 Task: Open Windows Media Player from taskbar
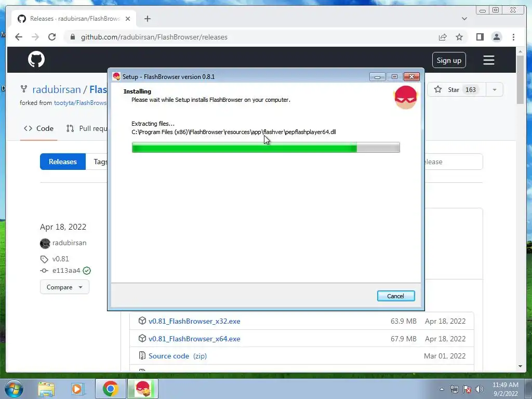click(77, 389)
